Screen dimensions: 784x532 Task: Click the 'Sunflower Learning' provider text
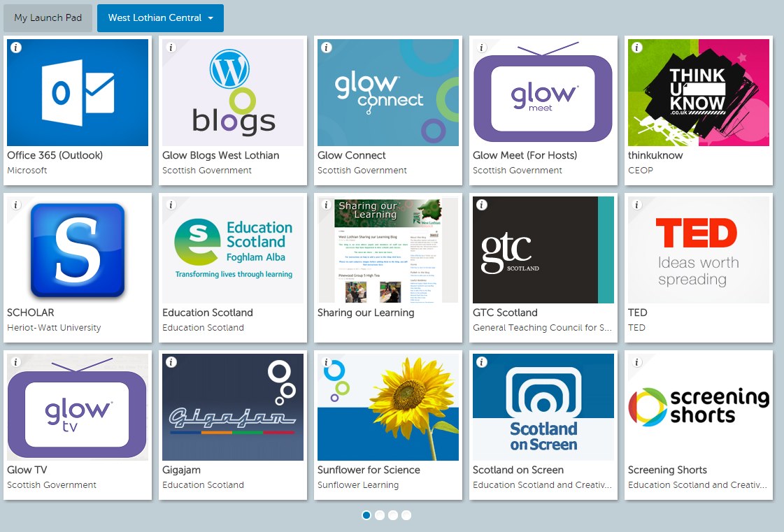358,485
